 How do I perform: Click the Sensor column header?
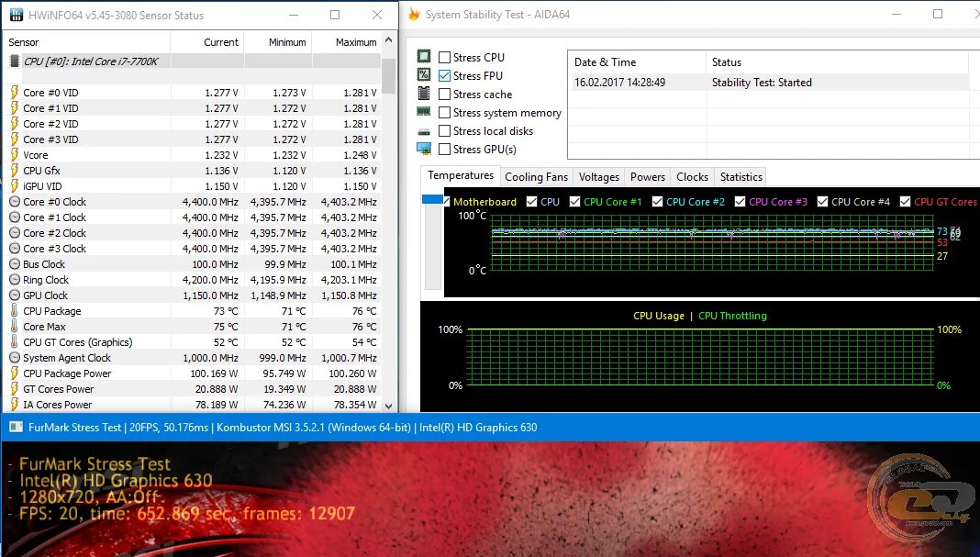pos(86,42)
